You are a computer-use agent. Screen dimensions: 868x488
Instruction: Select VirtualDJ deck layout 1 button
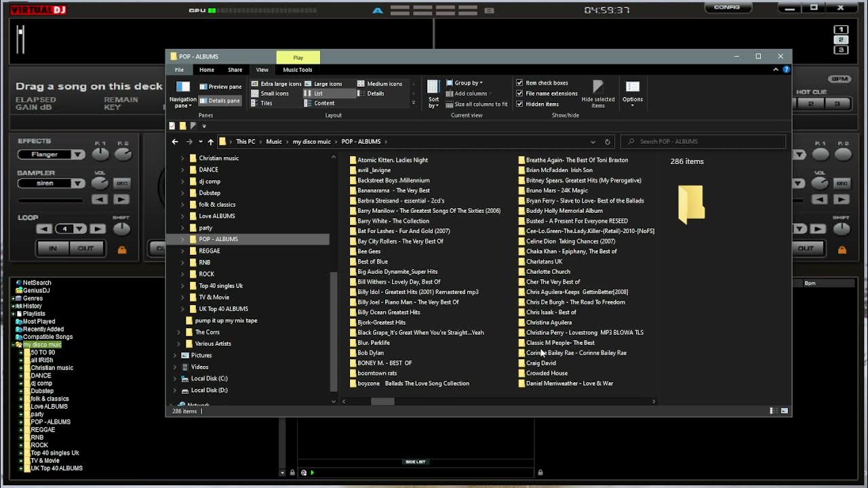coord(841,30)
